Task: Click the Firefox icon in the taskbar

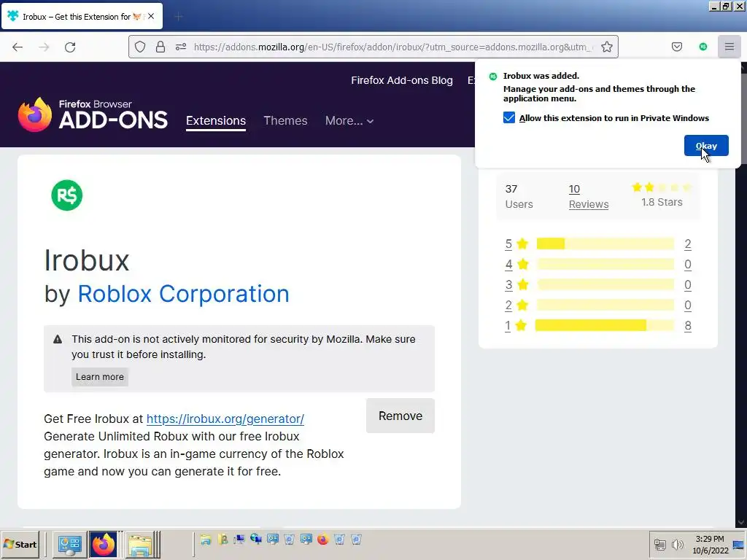Action: tap(104, 544)
